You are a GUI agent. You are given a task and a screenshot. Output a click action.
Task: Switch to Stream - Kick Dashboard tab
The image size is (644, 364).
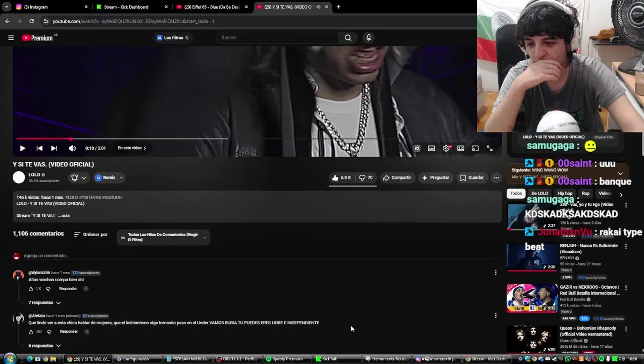click(x=131, y=7)
